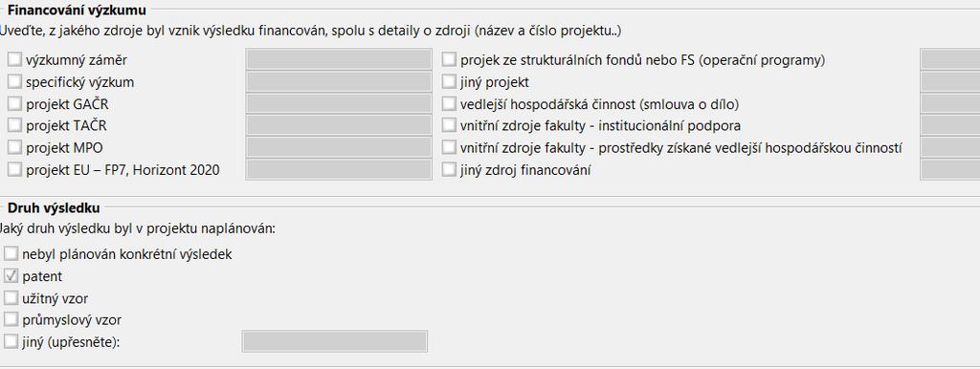Uncheck the patent checkbox
This screenshot has height=369, width=980.
click(11, 276)
